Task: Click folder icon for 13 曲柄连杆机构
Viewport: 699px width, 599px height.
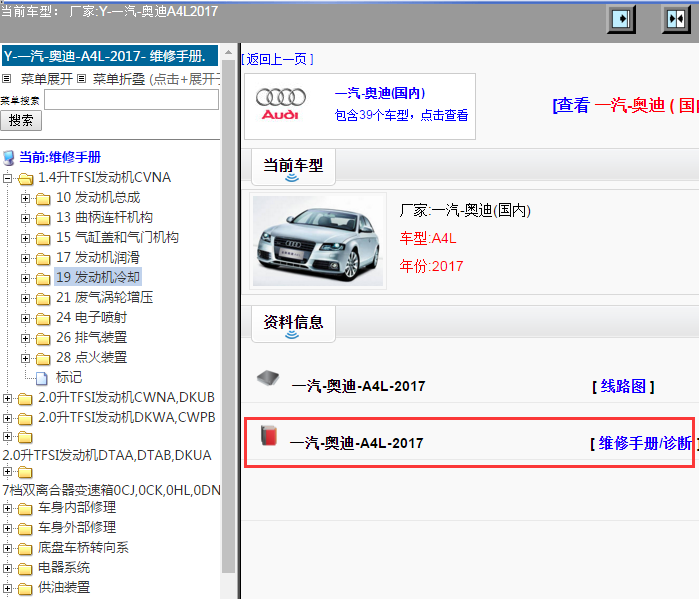Action: (x=43, y=218)
